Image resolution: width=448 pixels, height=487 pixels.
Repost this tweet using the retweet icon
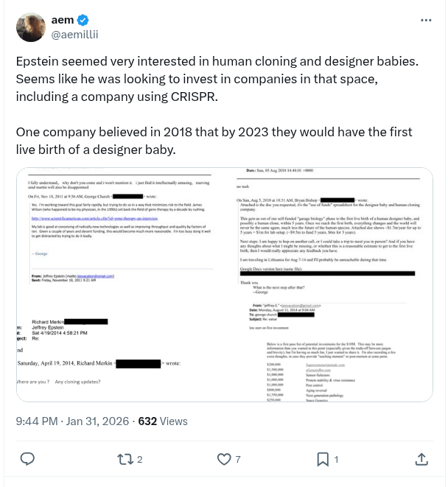click(125, 459)
